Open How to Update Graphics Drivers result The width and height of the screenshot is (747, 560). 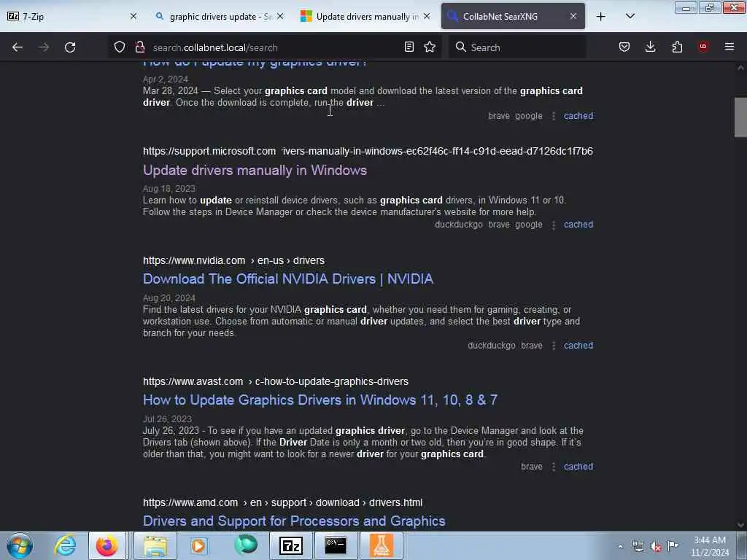[x=320, y=400]
